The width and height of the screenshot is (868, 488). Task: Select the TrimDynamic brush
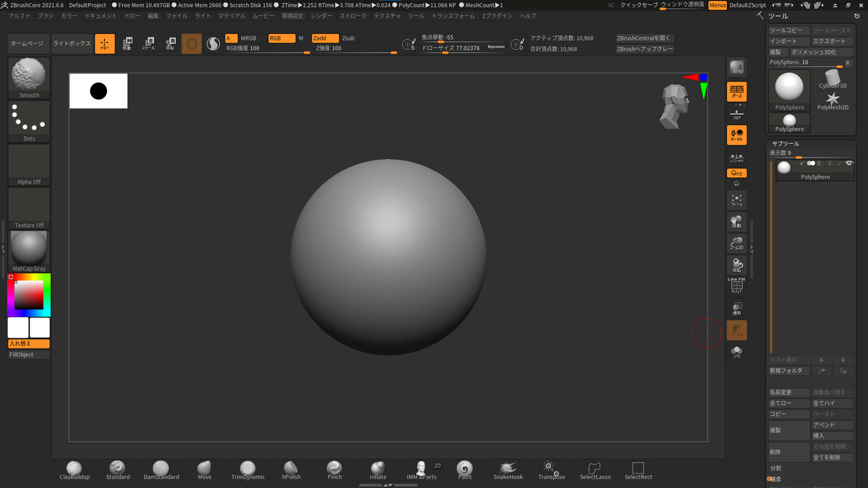(x=248, y=470)
